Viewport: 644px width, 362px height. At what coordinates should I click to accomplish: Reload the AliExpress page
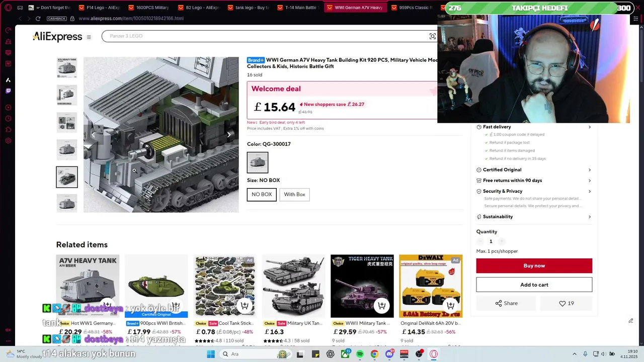(38, 19)
